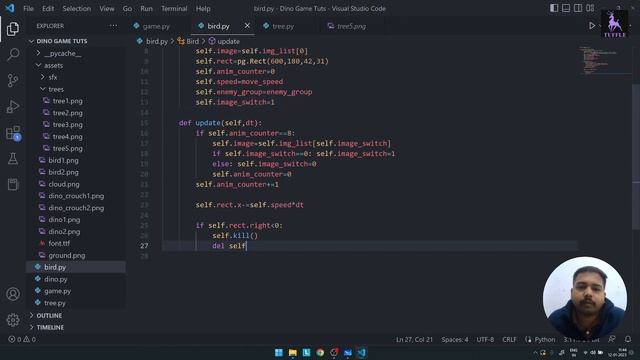Open dino.py in explorer

(x=56, y=279)
